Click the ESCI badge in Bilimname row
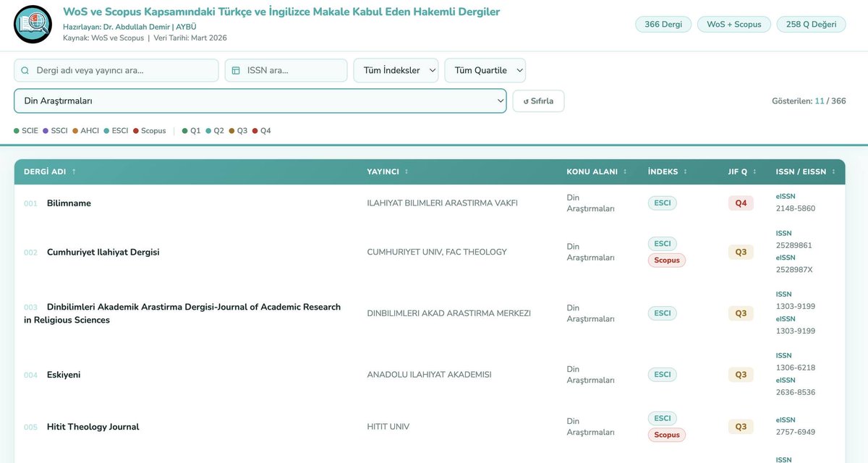The width and height of the screenshot is (868, 463). (x=662, y=203)
